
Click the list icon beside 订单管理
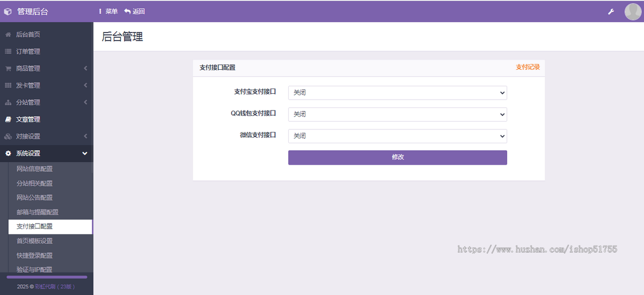coord(8,51)
